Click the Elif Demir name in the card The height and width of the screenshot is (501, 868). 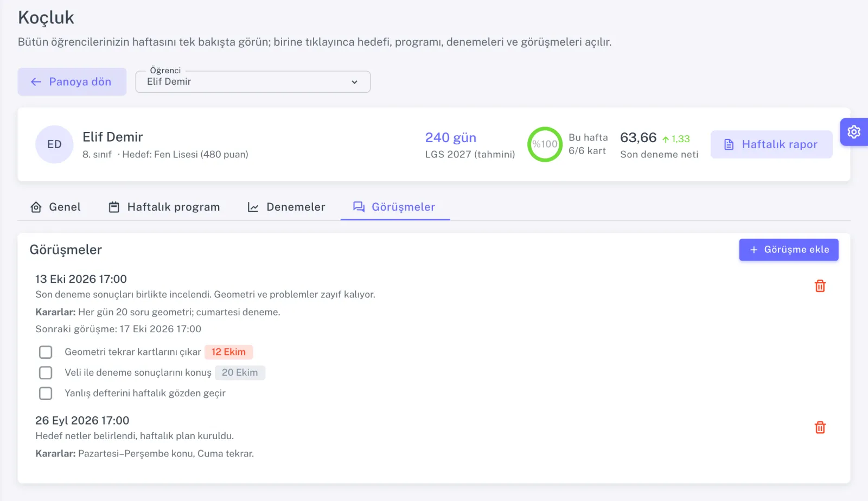point(113,137)
